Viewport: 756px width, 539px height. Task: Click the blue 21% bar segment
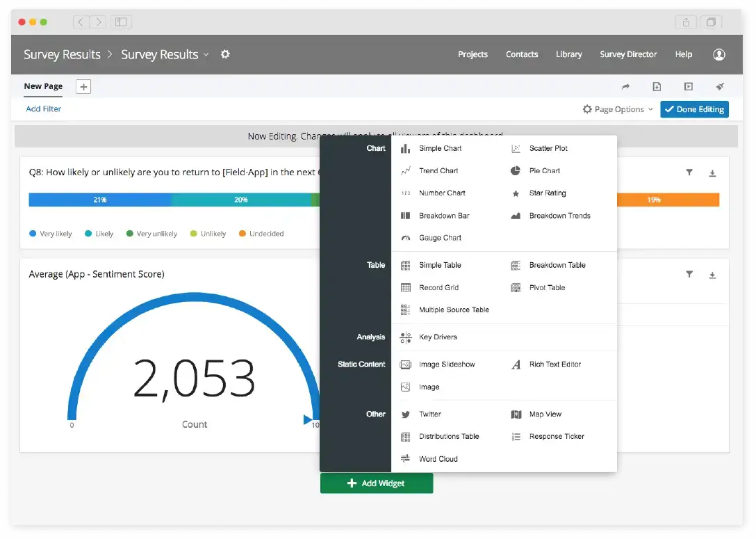pyautogui.click(x=100, y=200)
